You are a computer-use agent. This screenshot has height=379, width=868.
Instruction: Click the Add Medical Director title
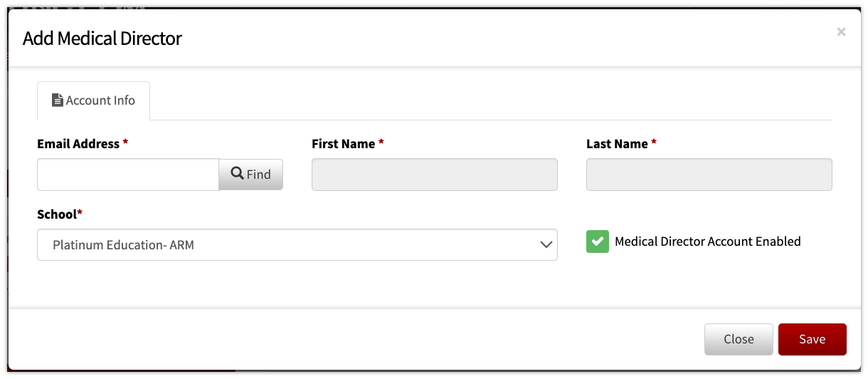[102, 38]
